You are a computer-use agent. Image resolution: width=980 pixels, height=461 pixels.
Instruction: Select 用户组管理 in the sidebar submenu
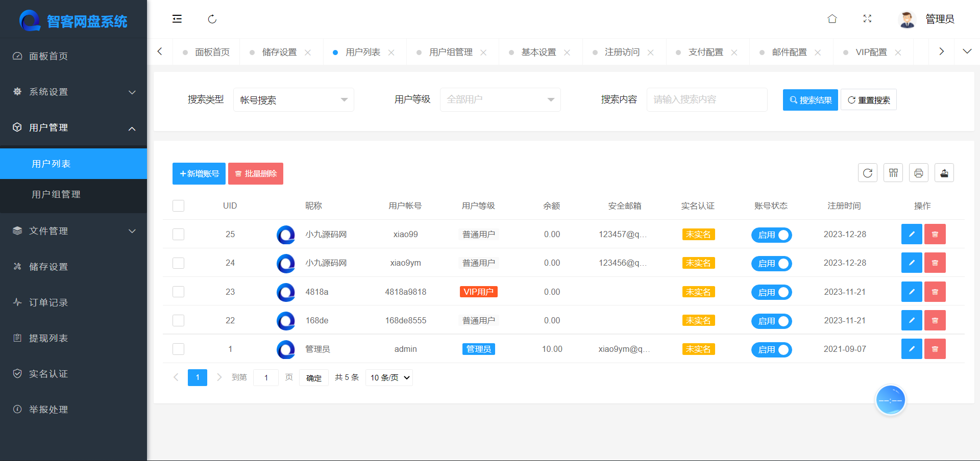click(x=73, y=194)
